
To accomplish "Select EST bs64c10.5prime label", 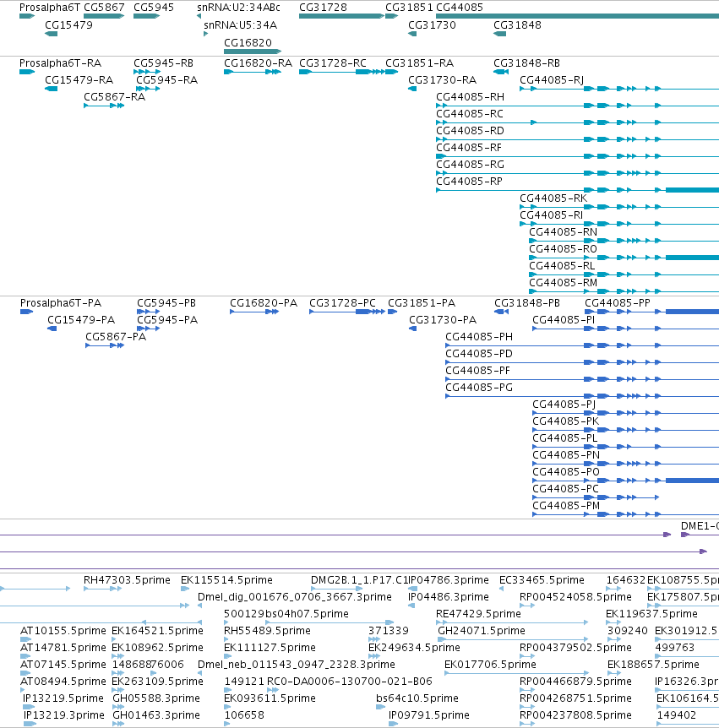I will coord(417,698).
